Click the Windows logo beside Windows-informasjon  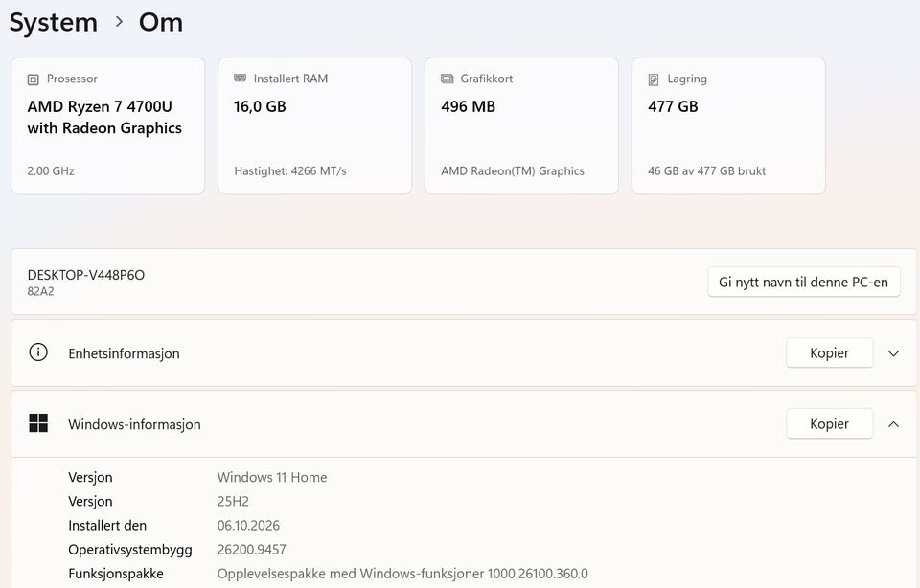[x=38, y=422]
